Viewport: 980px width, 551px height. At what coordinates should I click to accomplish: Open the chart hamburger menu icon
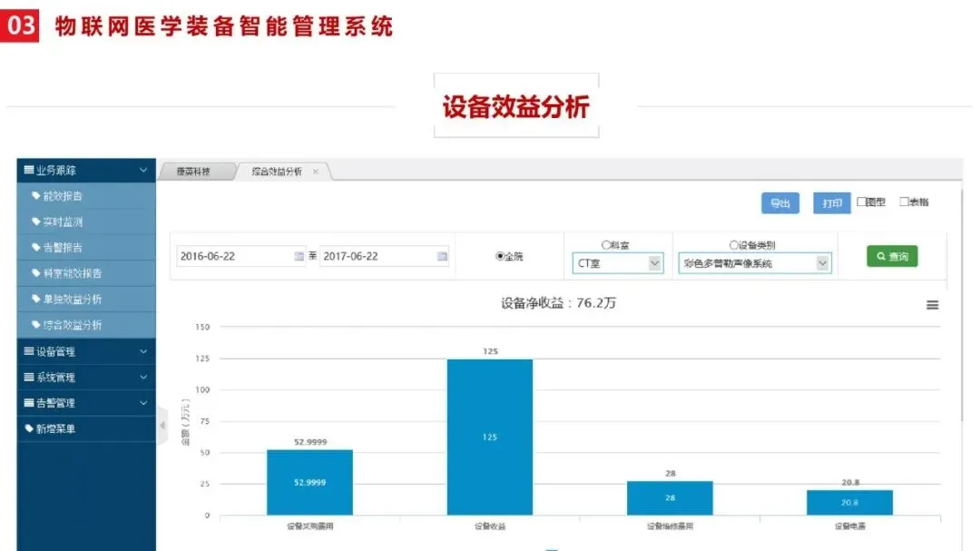pos(932,305)
